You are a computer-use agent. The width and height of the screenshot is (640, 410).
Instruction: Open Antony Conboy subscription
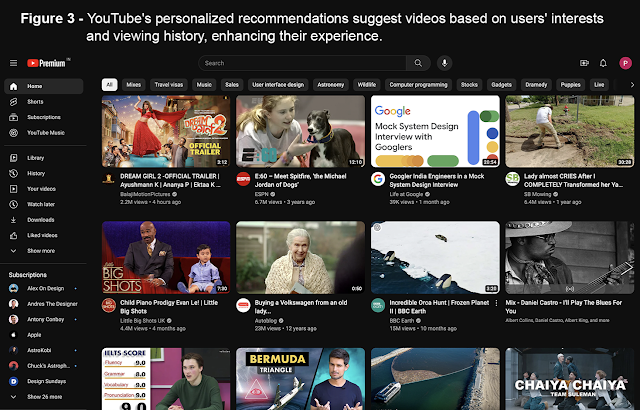44,319
